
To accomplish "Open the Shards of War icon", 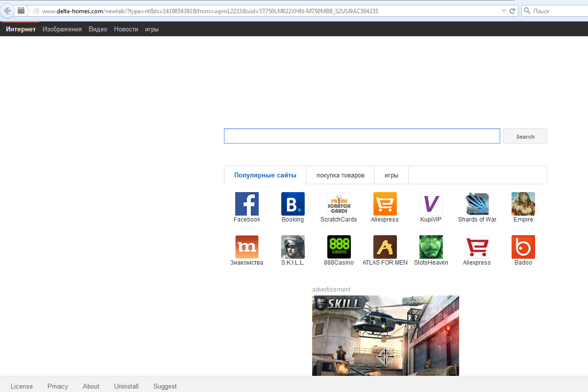I will (x=477, y=204).
